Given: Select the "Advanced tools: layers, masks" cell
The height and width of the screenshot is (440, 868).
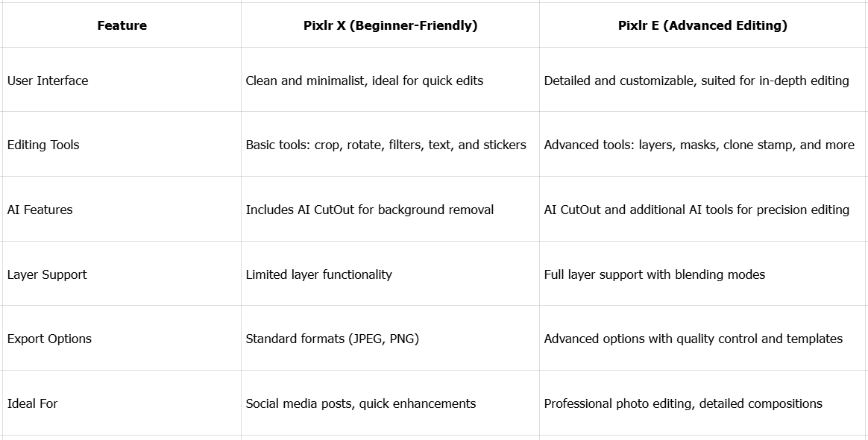Looking at the screenshot, I should [x=699, y=145].
